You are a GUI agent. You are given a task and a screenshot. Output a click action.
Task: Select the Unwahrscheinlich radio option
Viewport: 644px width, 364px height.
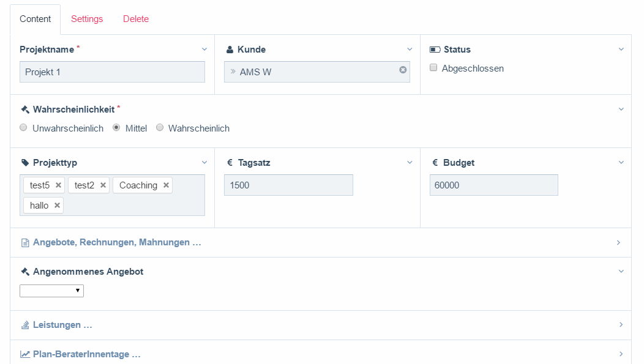(23, 128)
